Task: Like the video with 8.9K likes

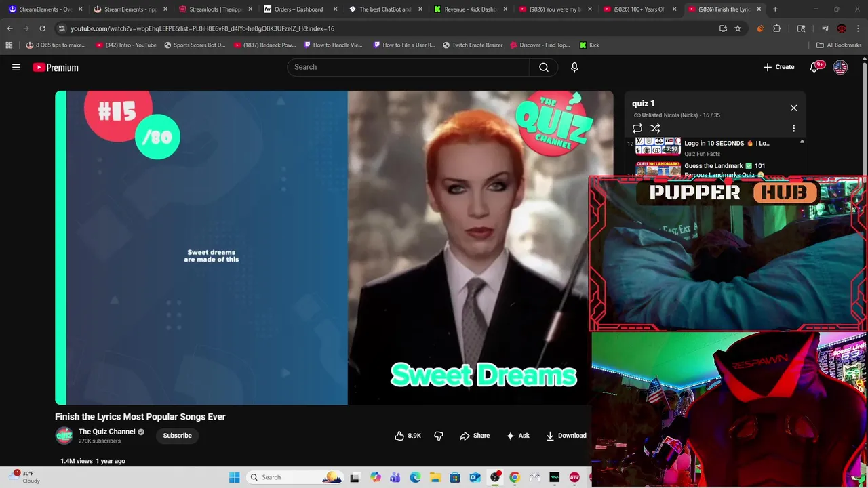Action: tap(408, 436)
